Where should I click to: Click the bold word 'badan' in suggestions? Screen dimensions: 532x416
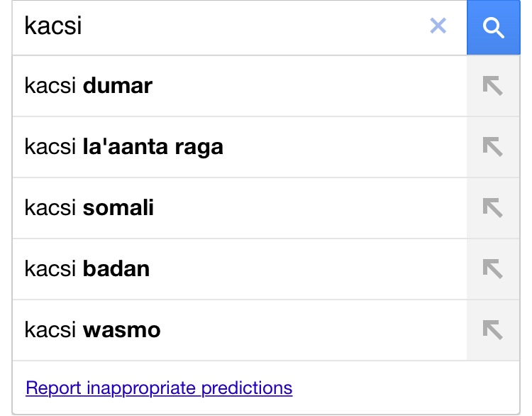point(116,268)
